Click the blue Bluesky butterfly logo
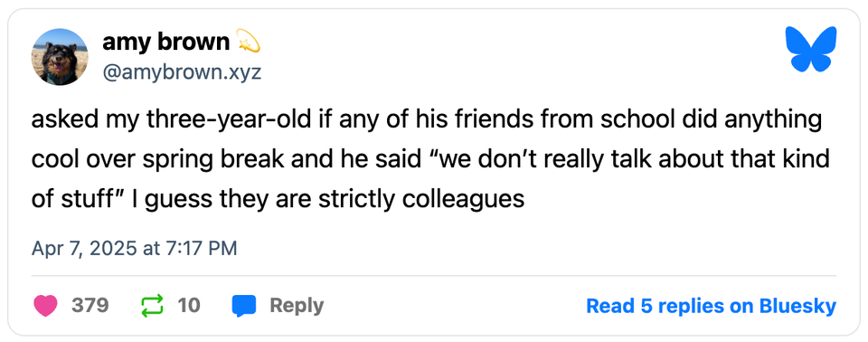Image resolution: width=868 pixels, height=342 pixels. pos(811,50)
